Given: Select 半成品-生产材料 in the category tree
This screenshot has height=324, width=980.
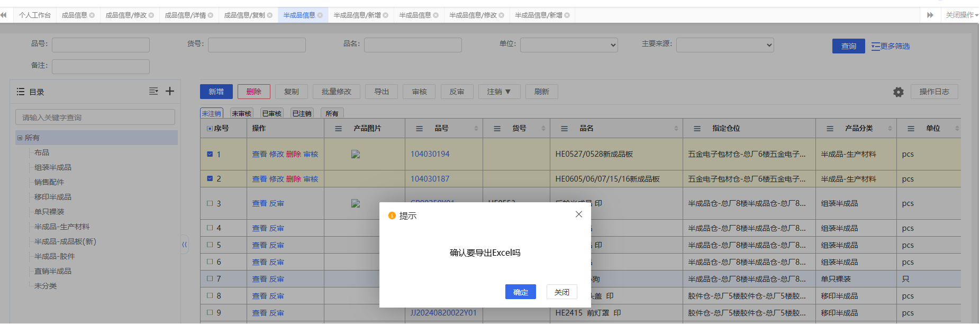Looking at the screenshot, I should click(62, 227).
